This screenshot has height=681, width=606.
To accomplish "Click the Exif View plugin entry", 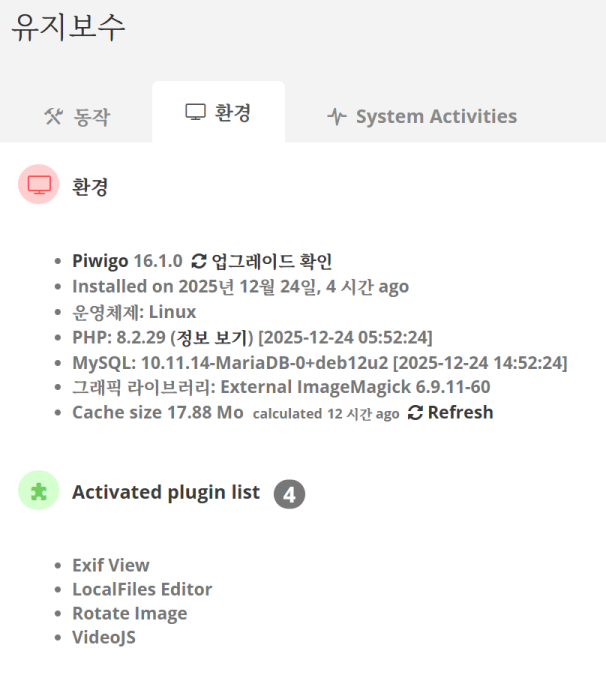I will tap(110, 565).
